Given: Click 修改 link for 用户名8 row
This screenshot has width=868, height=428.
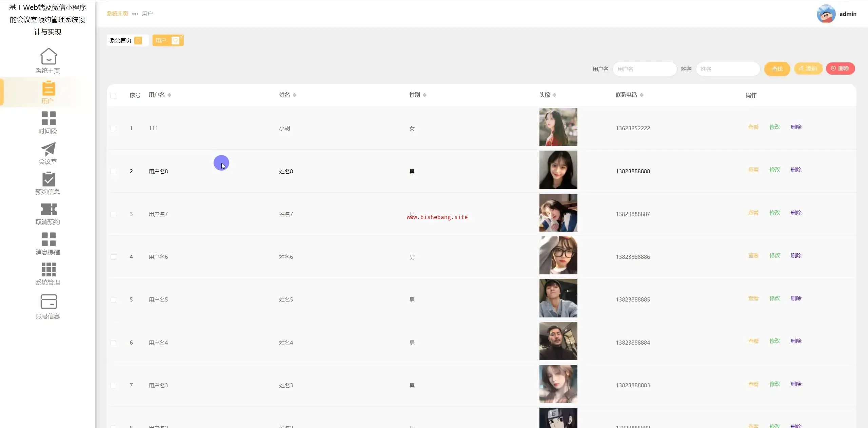Looking at the screenshot, I should tap(774, 170).
